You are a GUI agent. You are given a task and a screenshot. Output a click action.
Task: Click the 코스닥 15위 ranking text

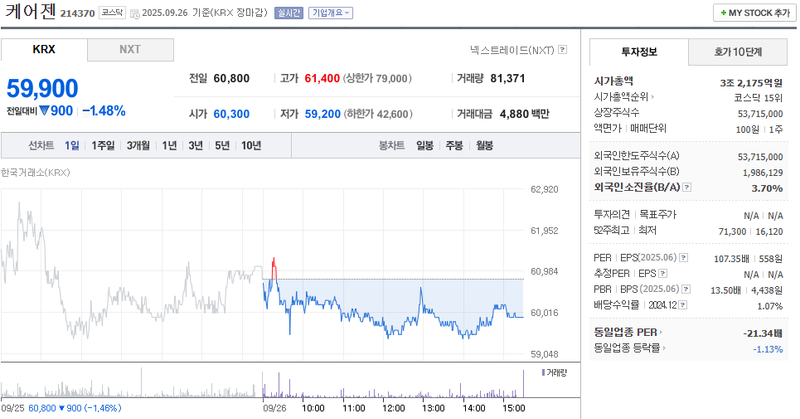tap(758, 98)
